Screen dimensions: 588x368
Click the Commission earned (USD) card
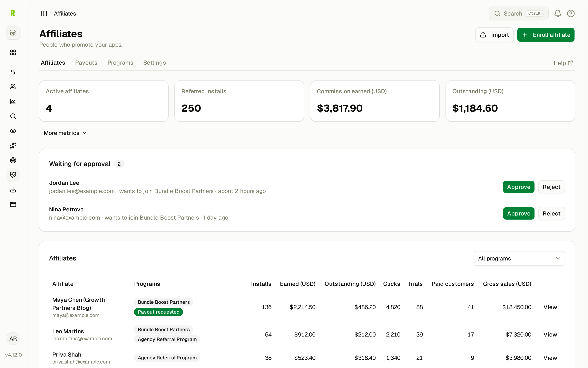375,101
